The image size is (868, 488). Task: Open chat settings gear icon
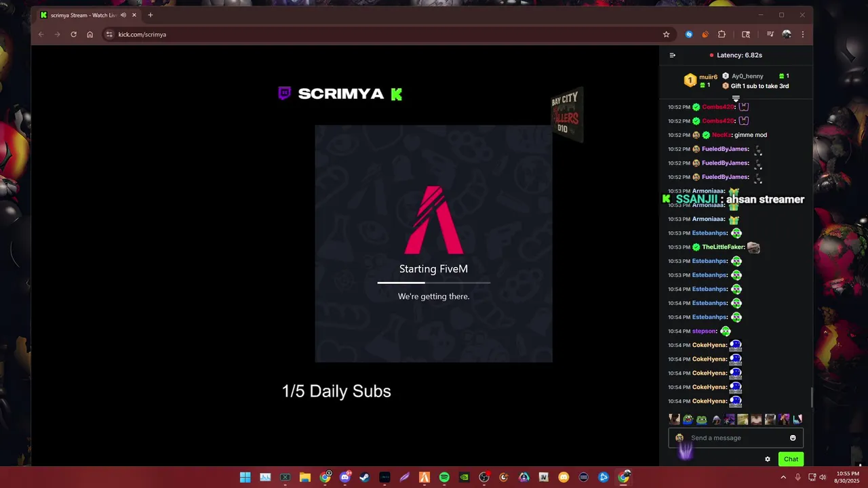(768, 459)
